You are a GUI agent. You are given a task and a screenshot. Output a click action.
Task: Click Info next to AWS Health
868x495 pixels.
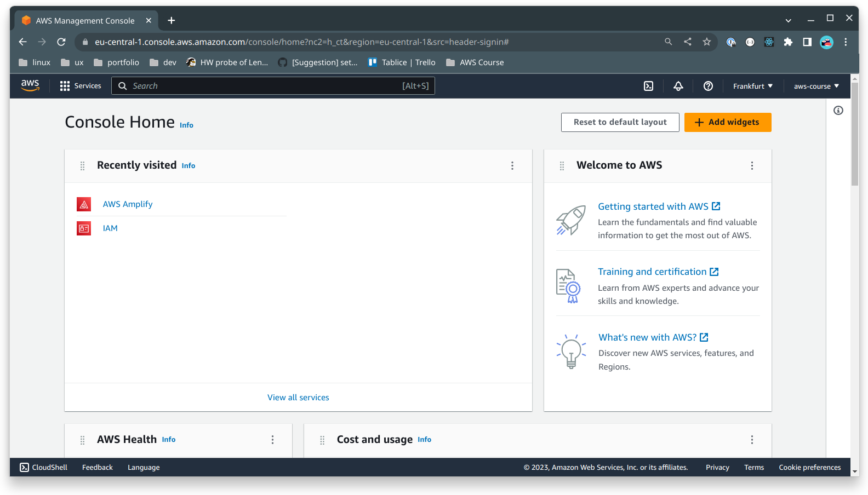point(169,440)
